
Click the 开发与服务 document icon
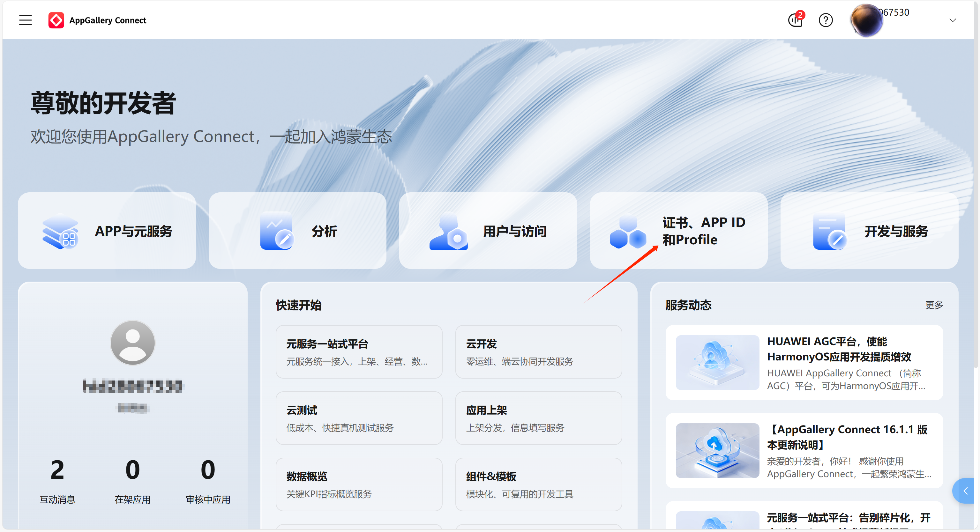click(x=829, y=232)
